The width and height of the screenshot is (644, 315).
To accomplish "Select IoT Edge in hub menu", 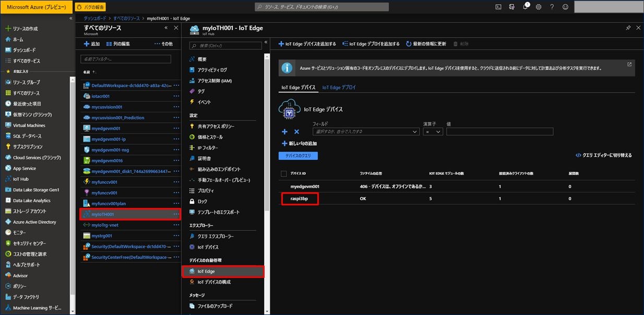I will [x=223, y=272].
